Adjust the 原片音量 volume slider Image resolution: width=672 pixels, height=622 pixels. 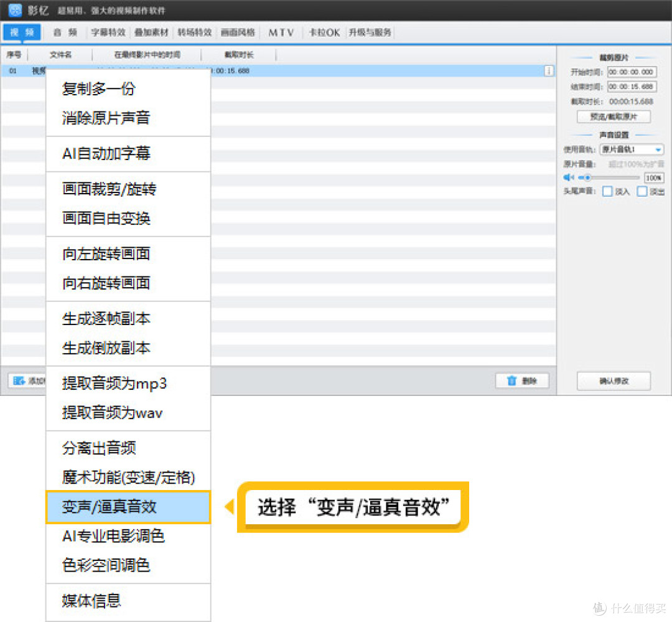tap(609, 177)
